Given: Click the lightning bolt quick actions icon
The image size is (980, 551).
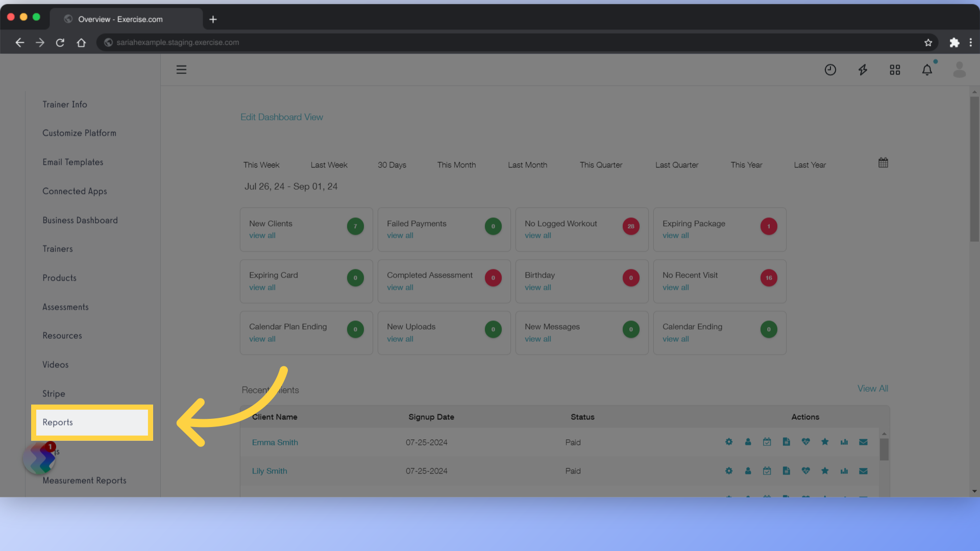Looking at the screenshot, I should point(863,70).
